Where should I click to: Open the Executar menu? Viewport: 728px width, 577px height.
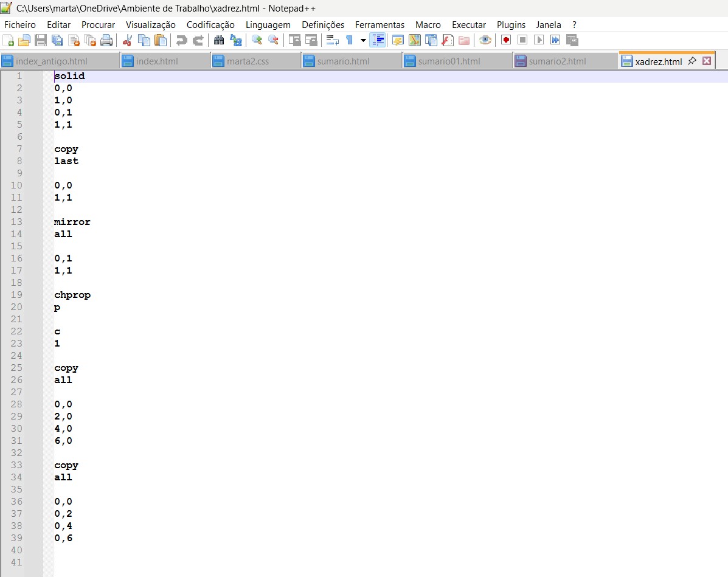click(468, 24)
